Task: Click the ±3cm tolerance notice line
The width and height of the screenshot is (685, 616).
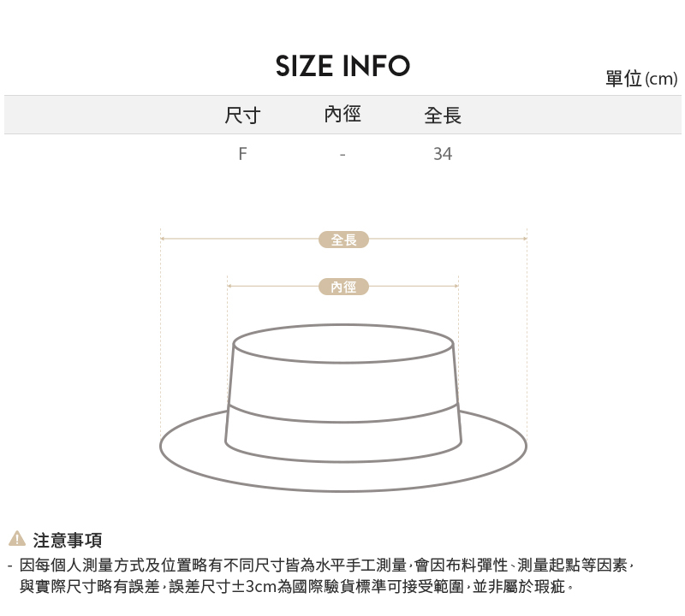Action: pyautogui.click(x=296, y=586)
